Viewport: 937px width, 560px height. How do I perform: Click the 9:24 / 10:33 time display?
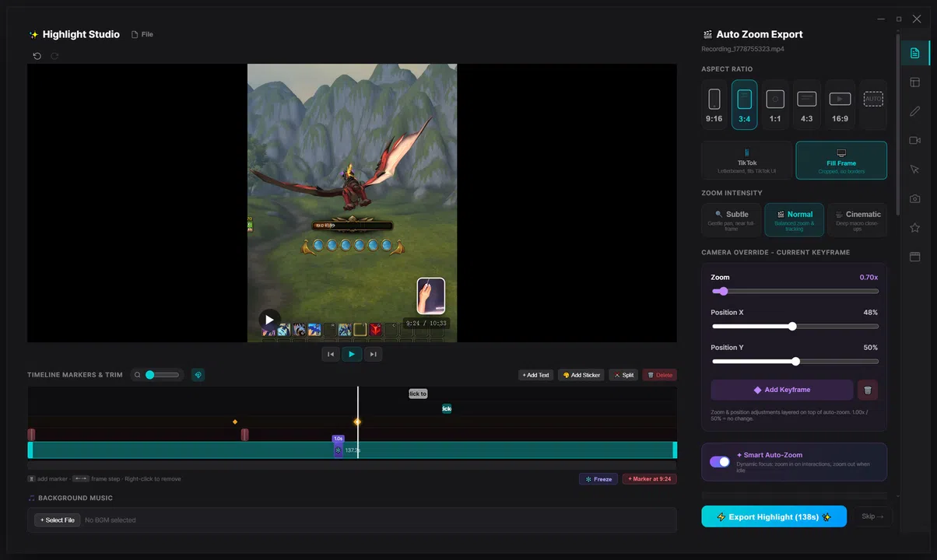pos(426,324)
